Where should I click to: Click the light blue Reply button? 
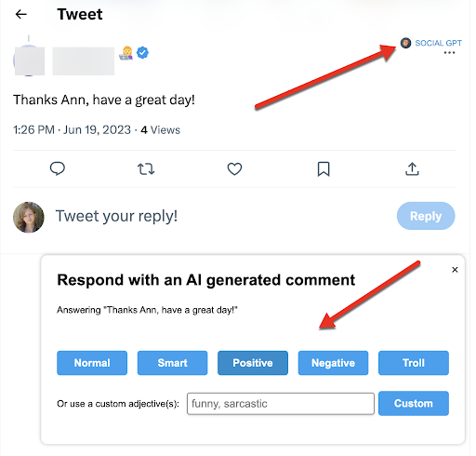coord(426,216)
